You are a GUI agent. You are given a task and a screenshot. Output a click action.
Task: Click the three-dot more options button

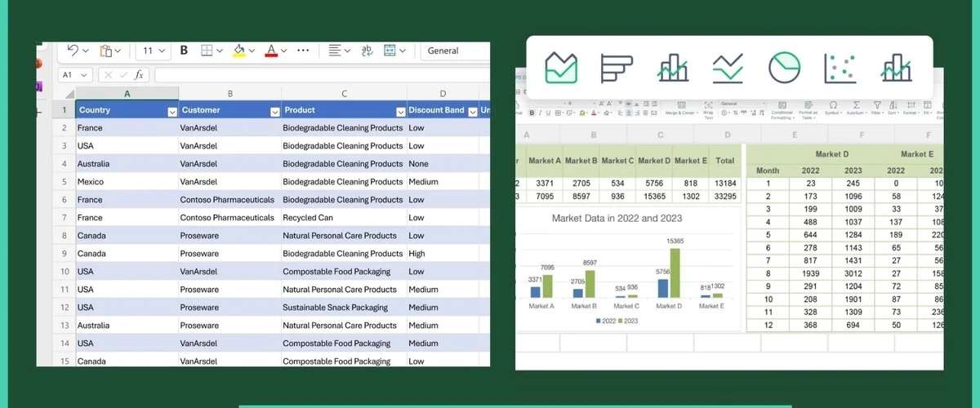tap(304, 51)
